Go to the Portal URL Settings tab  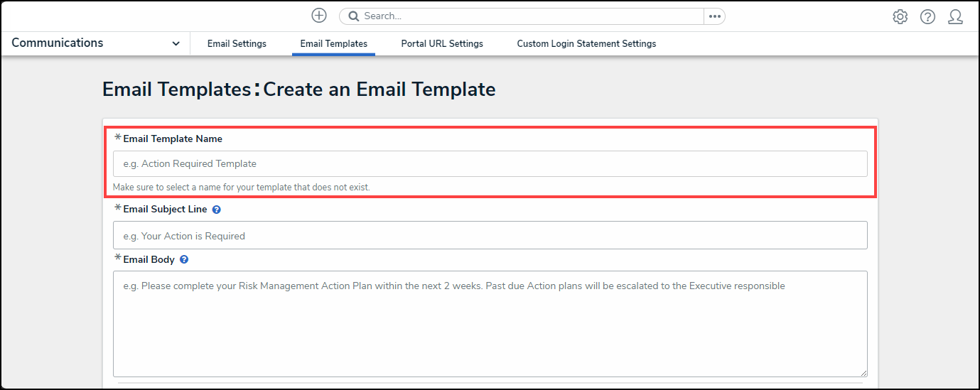click(x=441, y=44)
